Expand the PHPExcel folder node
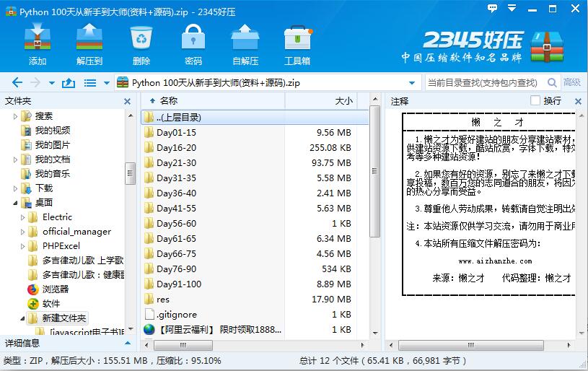 pyautogui.click(x=22, y=246)
